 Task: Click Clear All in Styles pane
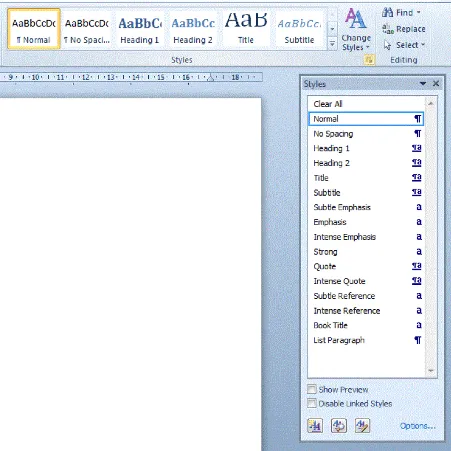point(366,104)
